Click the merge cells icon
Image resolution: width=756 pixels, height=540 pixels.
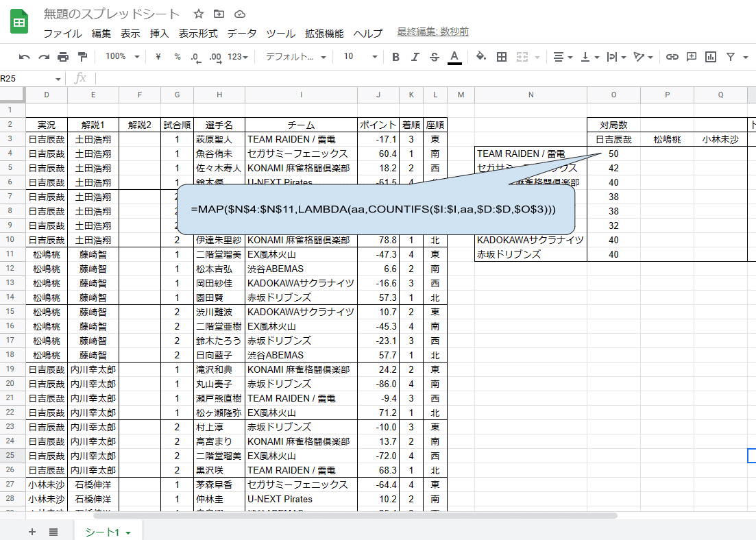523,57
